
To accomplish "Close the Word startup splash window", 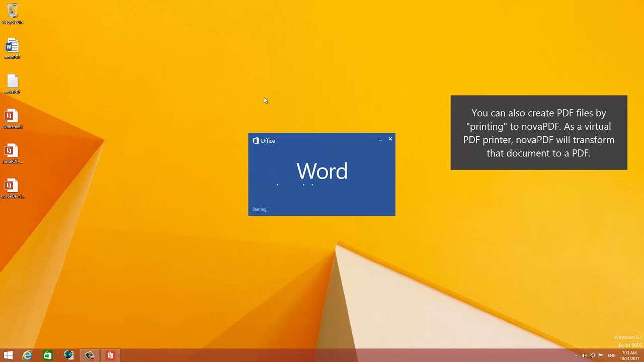I will (x=390, y=139).
